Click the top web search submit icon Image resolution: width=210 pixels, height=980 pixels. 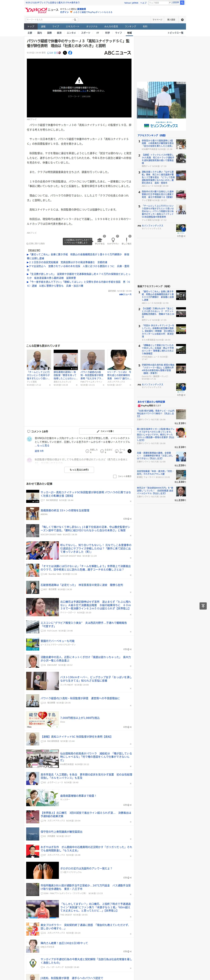tap(182, 3)
